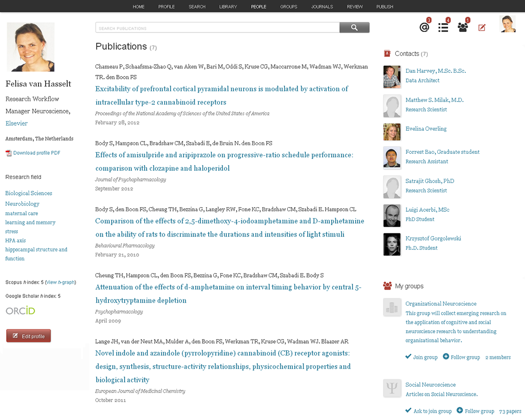Click checkmark icon beside Join group

tap(408, 356)
